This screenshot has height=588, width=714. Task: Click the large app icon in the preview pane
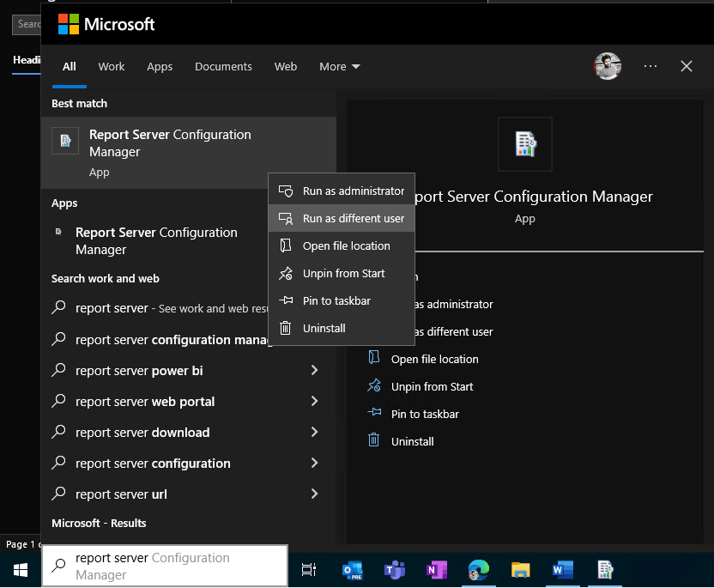tap(525, 144)
